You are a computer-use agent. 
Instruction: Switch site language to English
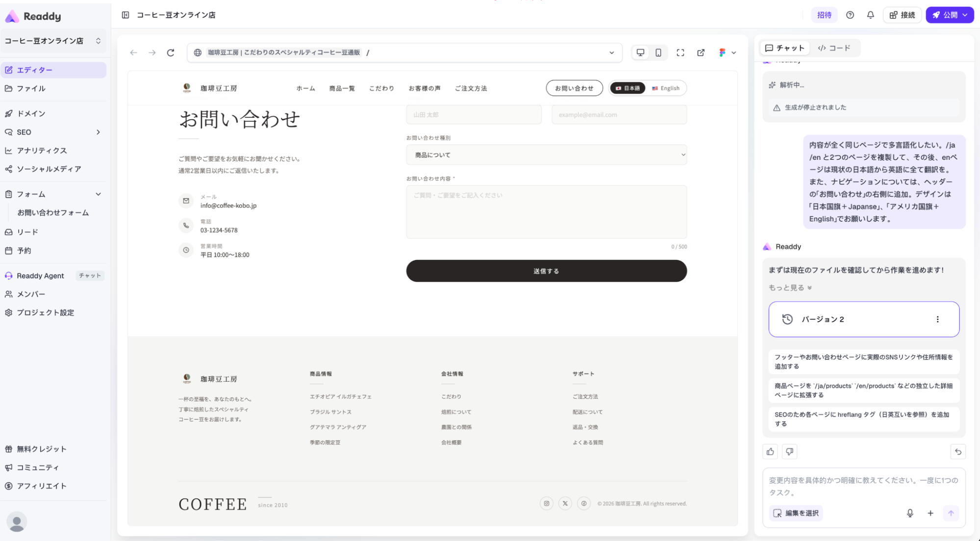click(x=665, y=88)
